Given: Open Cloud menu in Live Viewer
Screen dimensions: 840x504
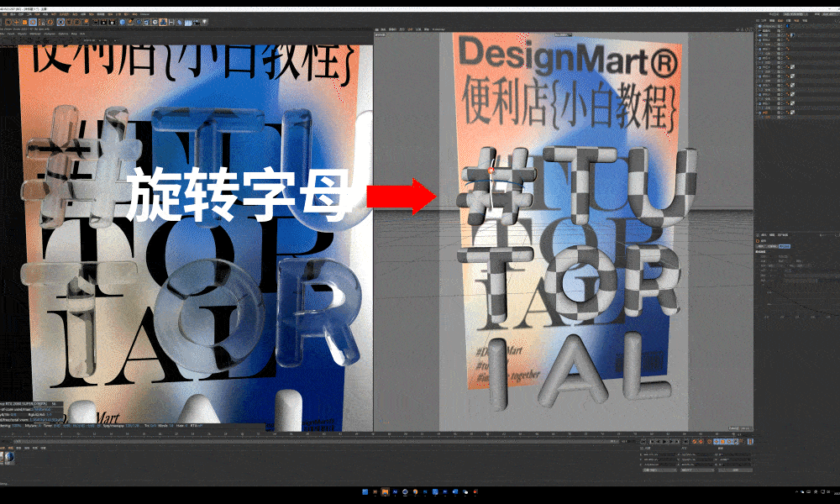Looking at the screenshot, I should [11, 34].
